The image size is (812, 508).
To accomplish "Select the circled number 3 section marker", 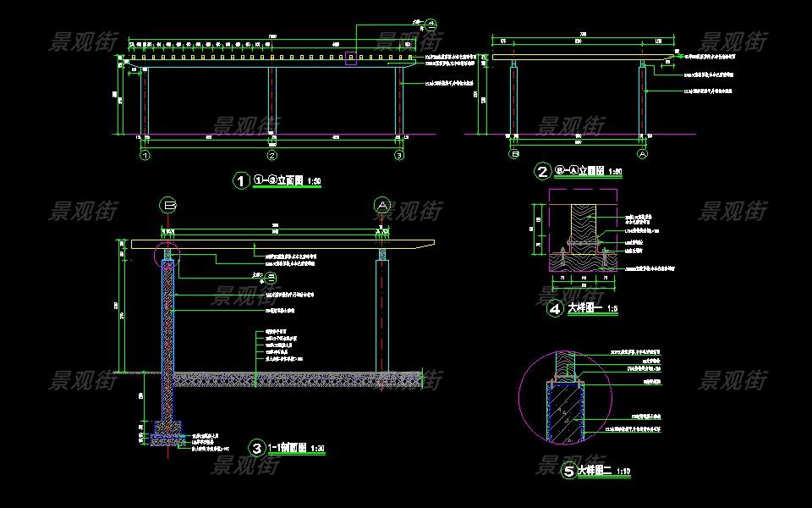I will coord(256,447).
